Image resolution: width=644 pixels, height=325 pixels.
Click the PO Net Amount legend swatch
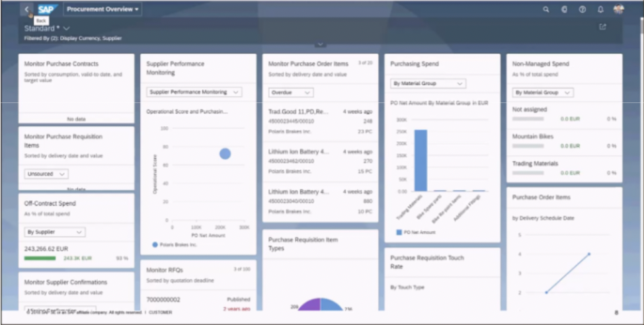tap(399, 233)
